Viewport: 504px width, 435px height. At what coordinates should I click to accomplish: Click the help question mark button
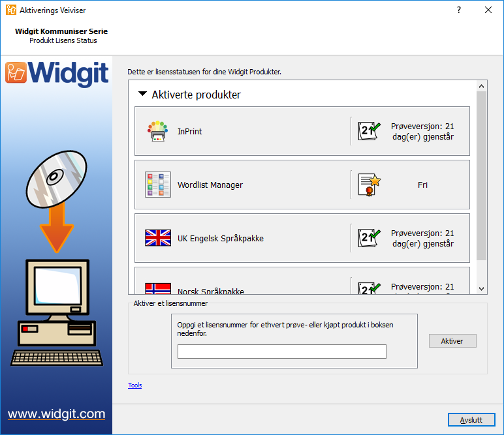point(459,10)
